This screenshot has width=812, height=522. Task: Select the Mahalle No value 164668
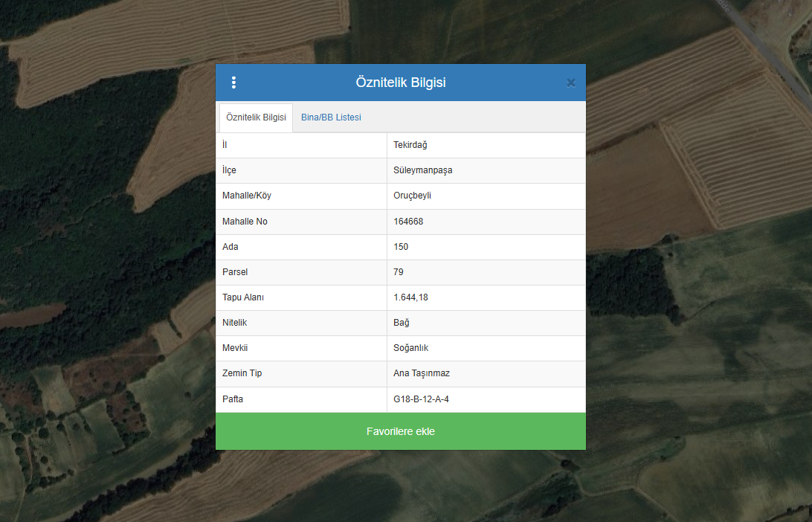tap(408, 222)
